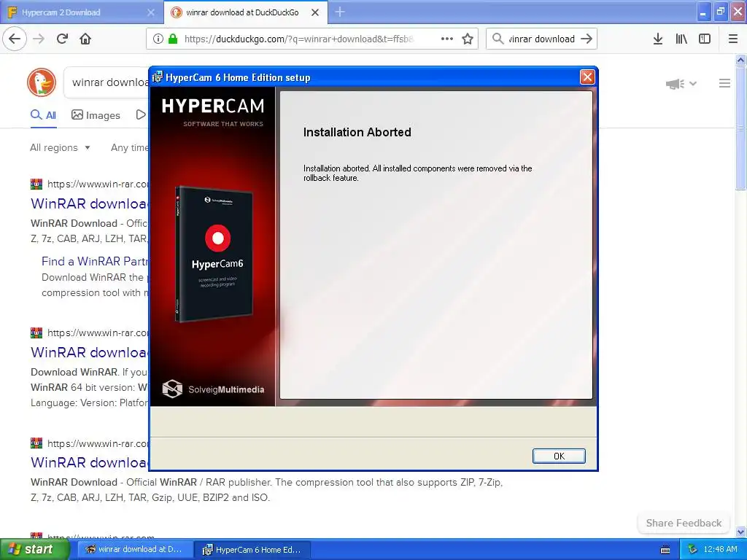Open the Firefox hamburger menu
This screenshot has height=560, width=747.
click(733, 39)
